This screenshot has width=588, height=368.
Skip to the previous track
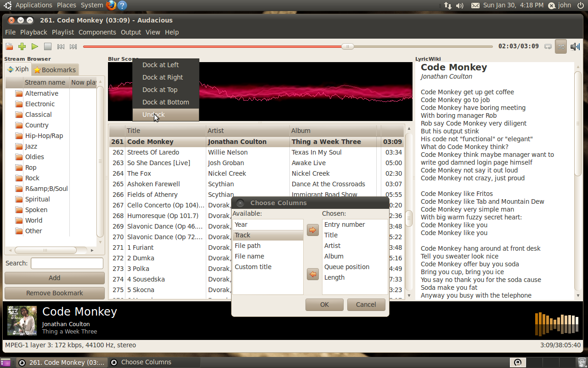pyautogui.click(x=61, y=46)
